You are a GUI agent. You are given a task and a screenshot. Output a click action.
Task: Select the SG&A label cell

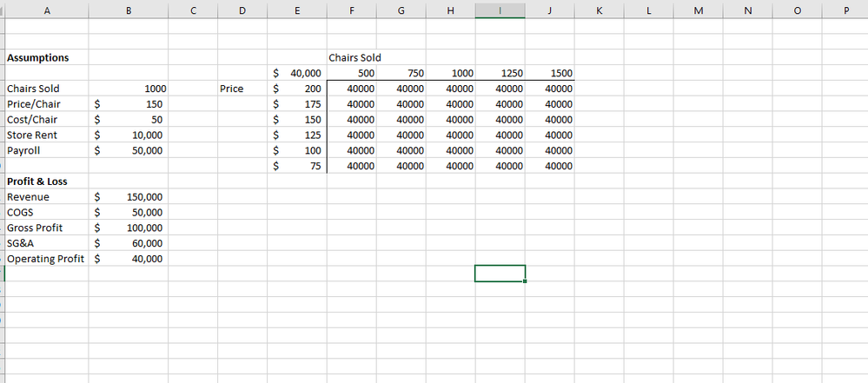click(x=47, y=243)
